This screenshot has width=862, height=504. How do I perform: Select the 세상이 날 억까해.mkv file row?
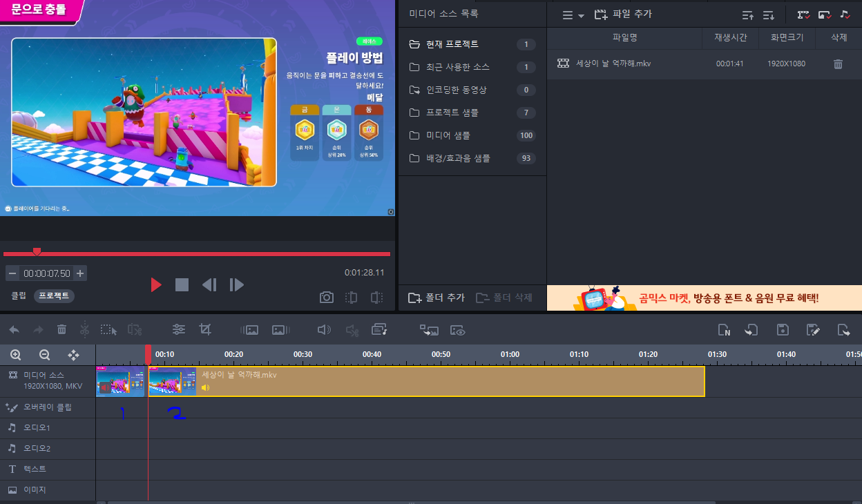(x=704, y=64)
